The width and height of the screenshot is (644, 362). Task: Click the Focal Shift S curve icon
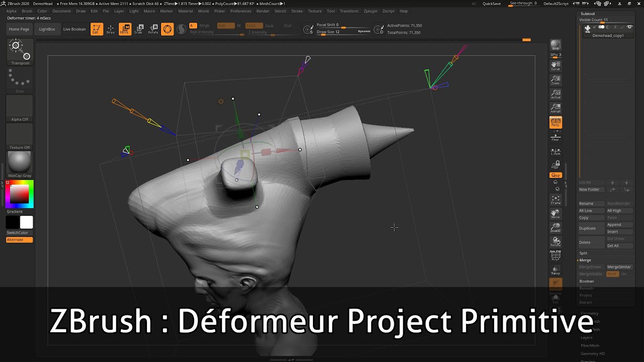(x=308, y=30)
